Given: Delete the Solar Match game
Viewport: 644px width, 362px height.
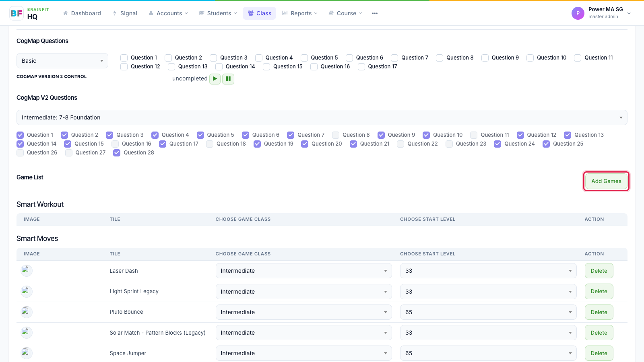Looking at the screenshot, I should [599, 333].
